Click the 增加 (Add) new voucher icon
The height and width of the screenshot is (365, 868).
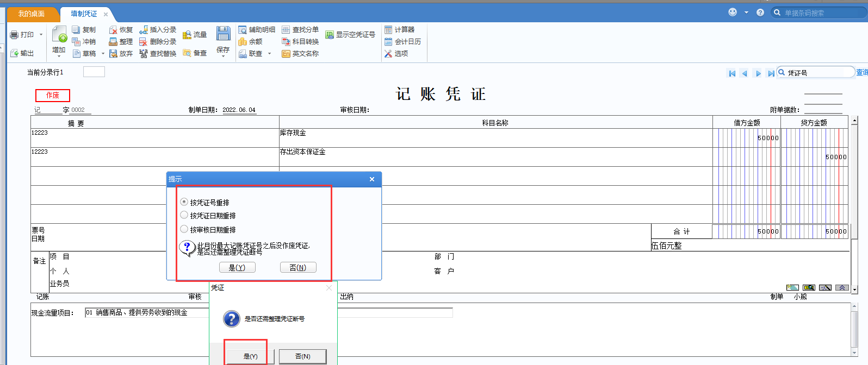pos(59,35)
